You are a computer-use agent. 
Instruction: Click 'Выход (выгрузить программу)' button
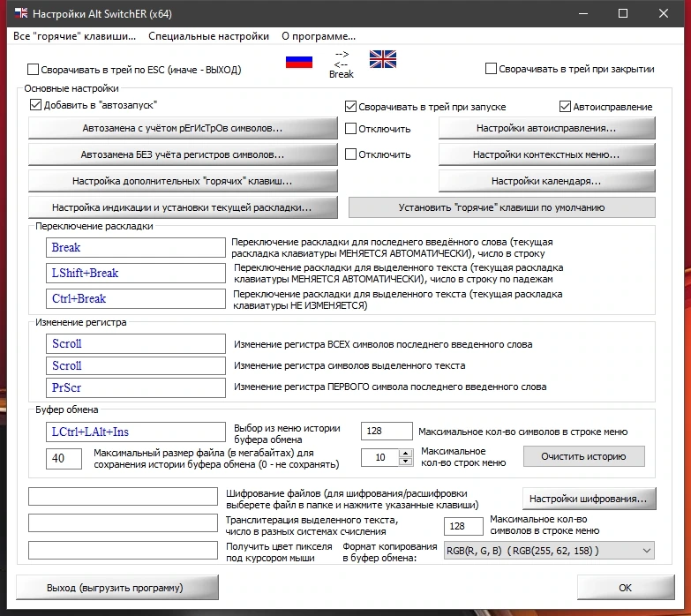[x=116, y=588]
